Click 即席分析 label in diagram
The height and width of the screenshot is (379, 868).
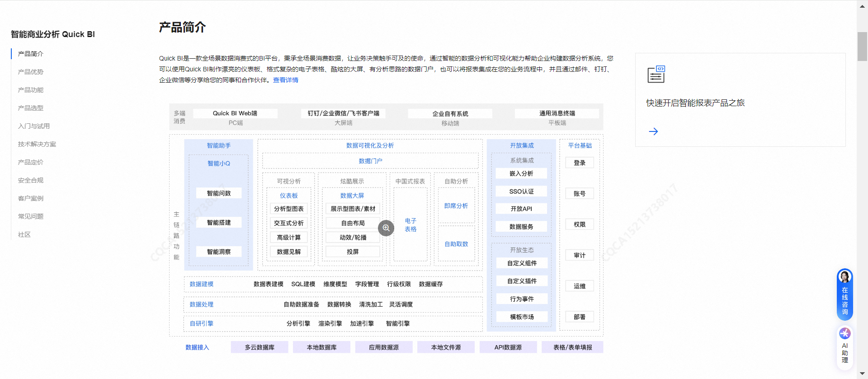click(x=456, y=206)
